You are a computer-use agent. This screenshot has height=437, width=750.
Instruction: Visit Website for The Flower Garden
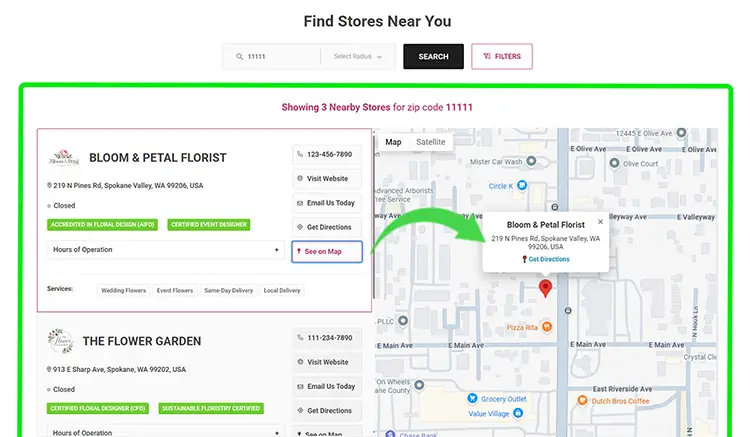click(327, 362)
